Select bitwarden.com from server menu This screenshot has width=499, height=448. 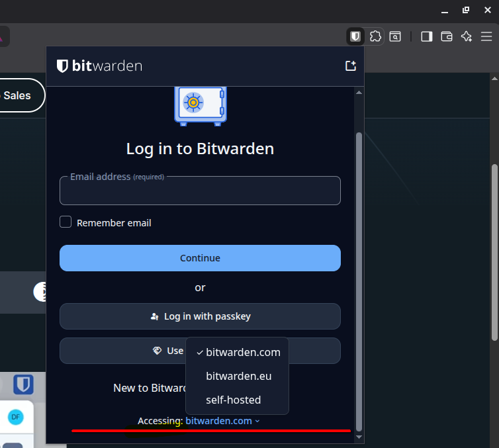pyautogui.click(x=238, y=352)
